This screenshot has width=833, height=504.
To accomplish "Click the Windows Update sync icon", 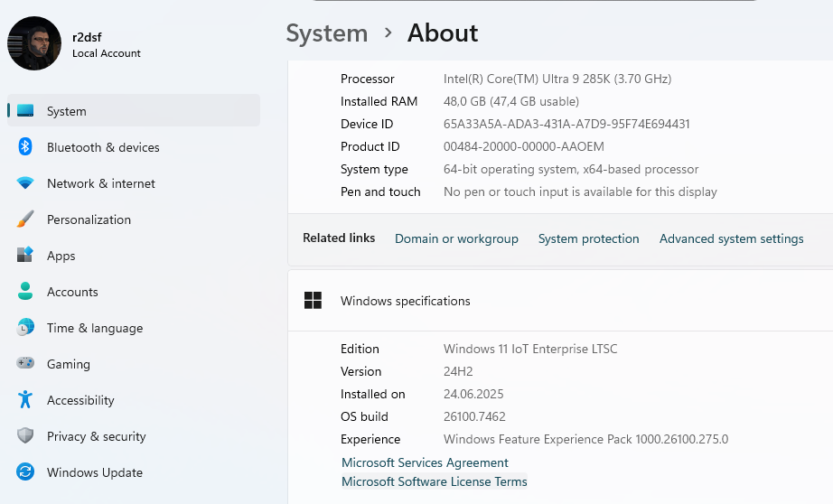I will pyautogui.click(x=25, y=472).
